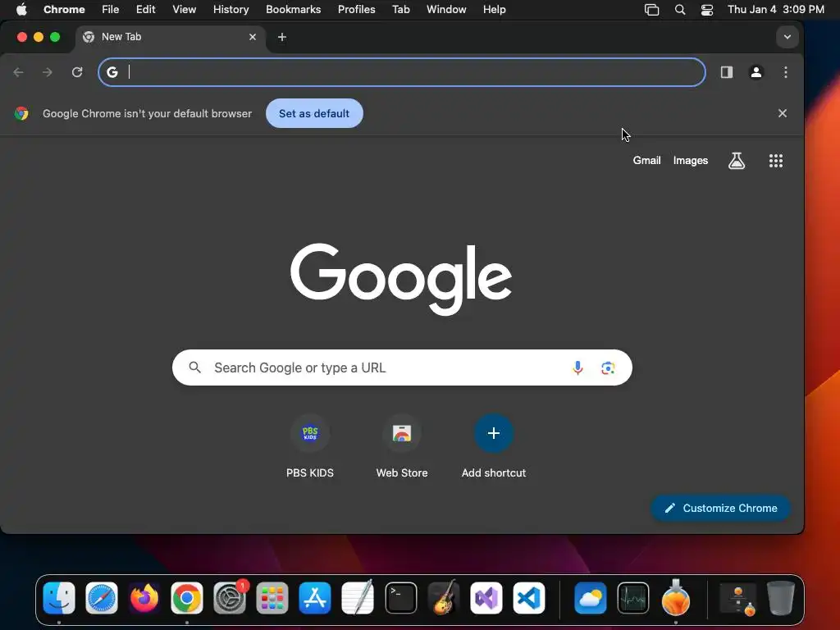Screen dimensions: 840x630
Task: Open the Tab menu
Action: (x=400, y=9)
